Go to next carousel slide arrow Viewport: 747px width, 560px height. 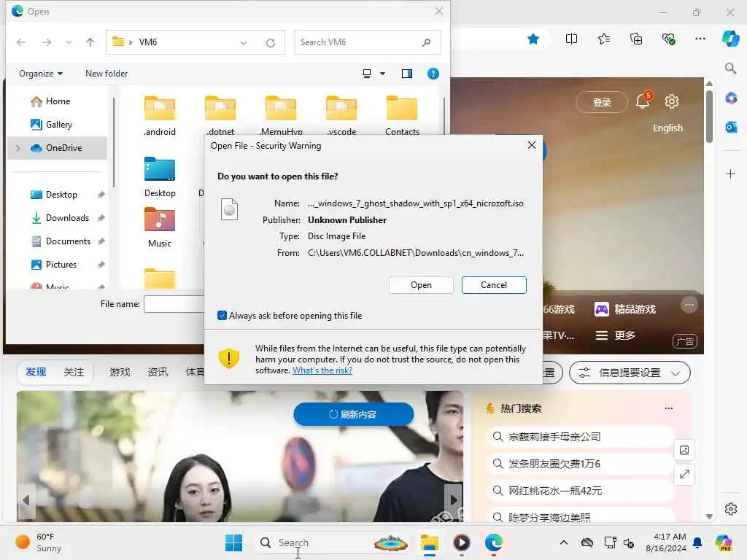coord(453,500)
